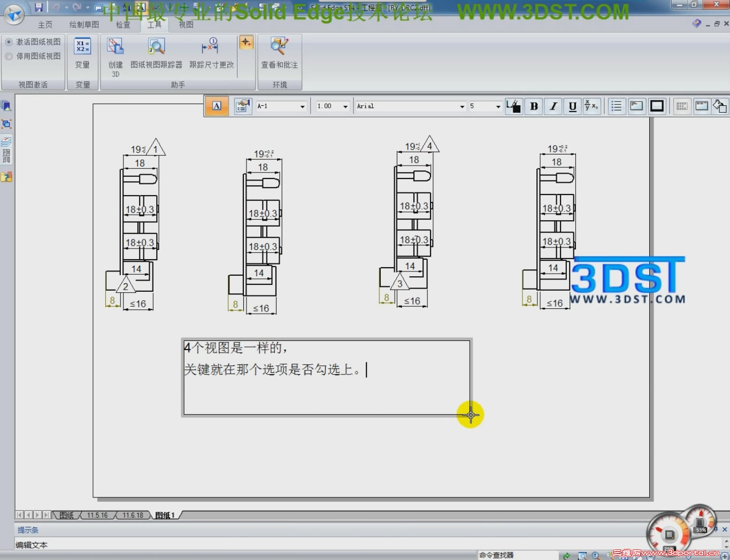Select the 图纸1 sheet tab
The image size is (730, 560).
coord(165,515)
